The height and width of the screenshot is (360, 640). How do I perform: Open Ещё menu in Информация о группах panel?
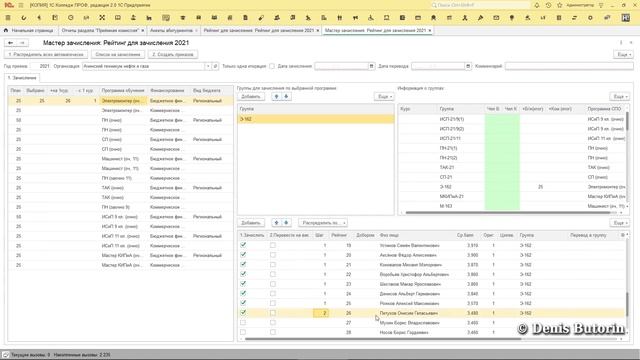click(620, 97)
